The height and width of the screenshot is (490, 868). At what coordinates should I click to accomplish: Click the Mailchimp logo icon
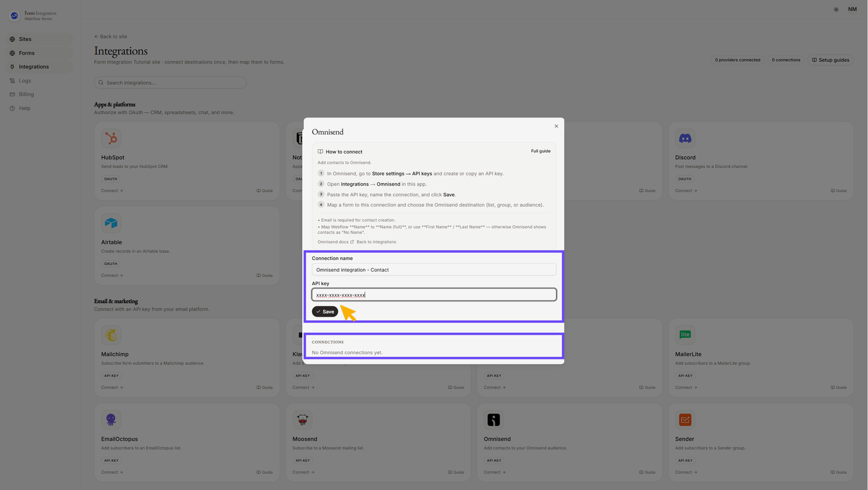tap(111, 335)
